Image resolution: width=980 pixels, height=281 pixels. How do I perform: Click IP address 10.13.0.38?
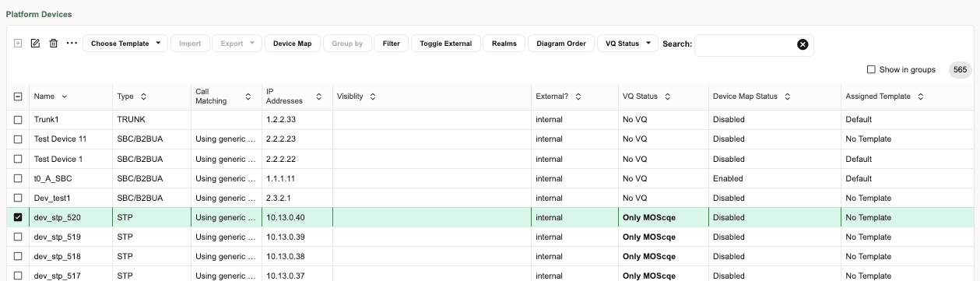click(286, 257)
